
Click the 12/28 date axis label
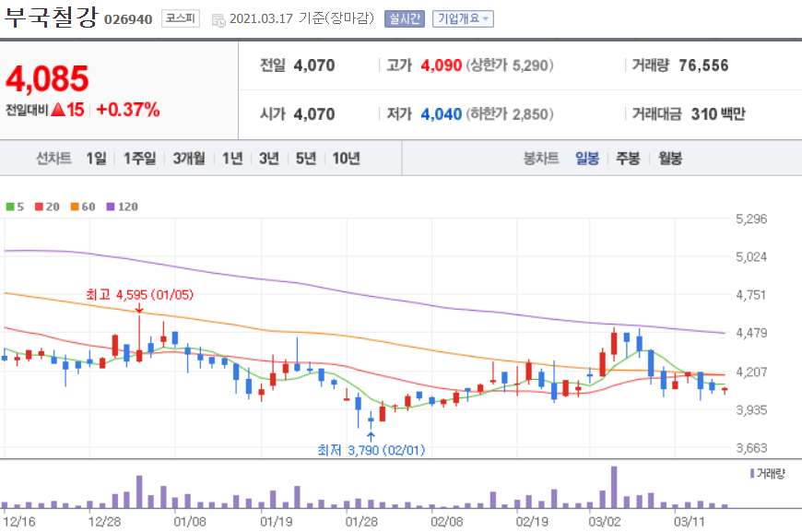point(104,522)
